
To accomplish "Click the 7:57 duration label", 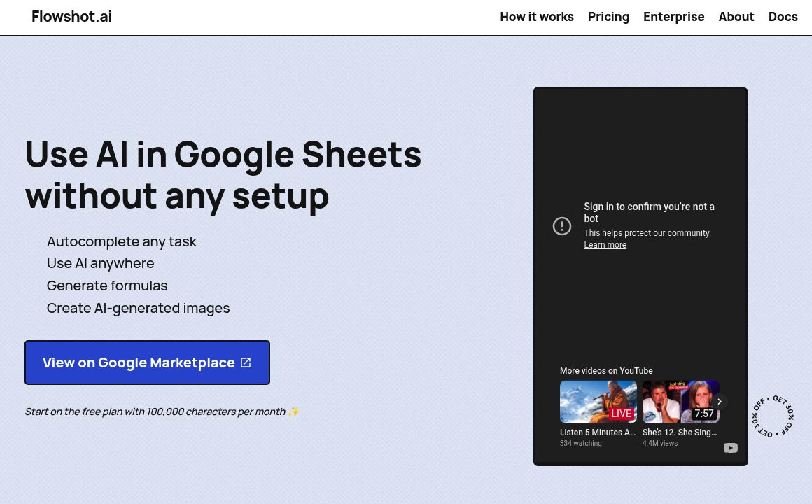I will tap(703, 414).
